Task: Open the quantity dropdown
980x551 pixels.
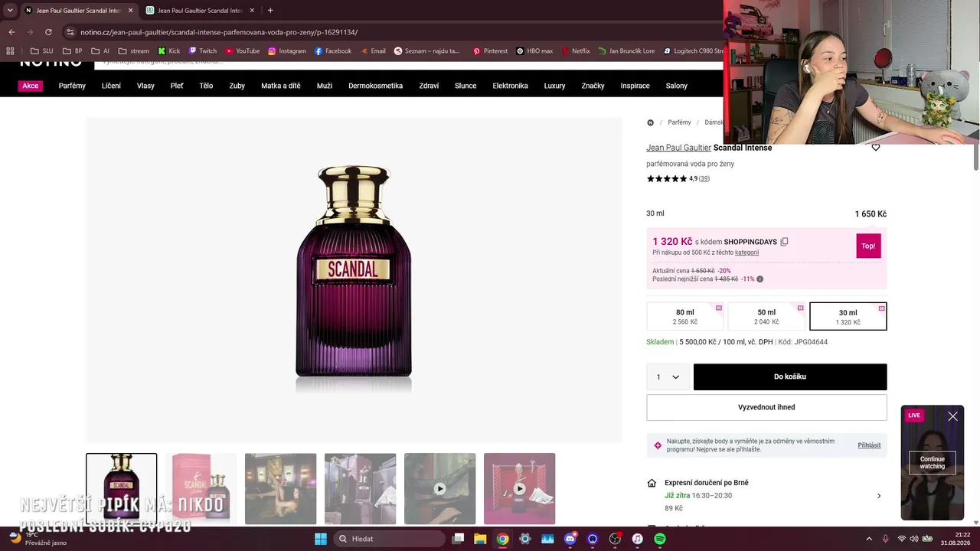Action: [x=668, y=377]
